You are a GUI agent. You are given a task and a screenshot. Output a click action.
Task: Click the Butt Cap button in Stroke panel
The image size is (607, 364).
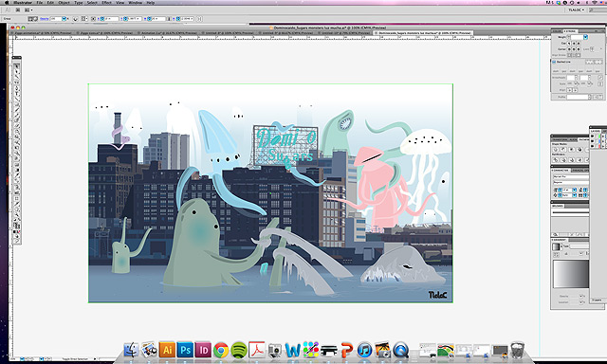click(569, 44)
